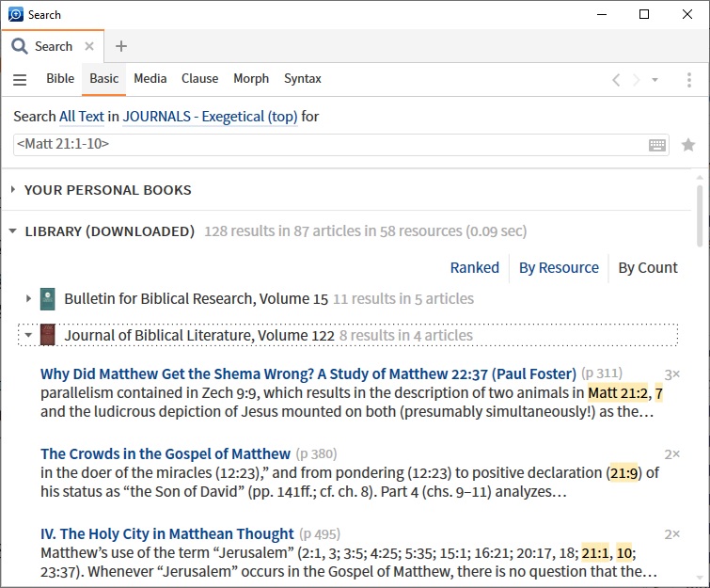Open article The Crowds in the Gospel of Matthew

[166, 453]
